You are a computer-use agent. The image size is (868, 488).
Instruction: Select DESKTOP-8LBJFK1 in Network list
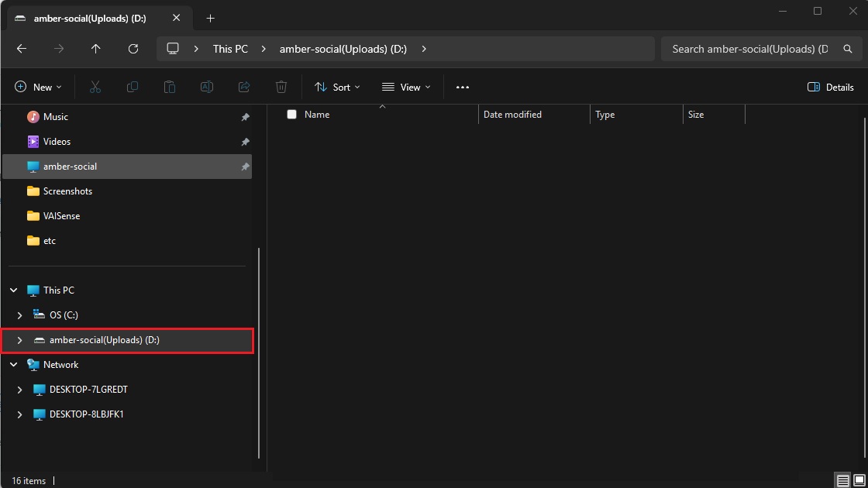127,414
